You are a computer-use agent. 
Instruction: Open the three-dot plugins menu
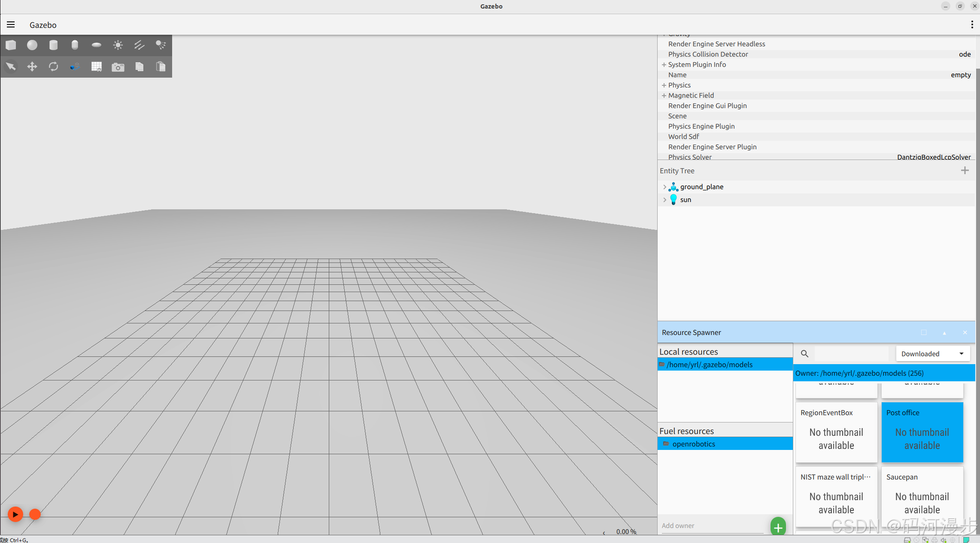point(972,24)
